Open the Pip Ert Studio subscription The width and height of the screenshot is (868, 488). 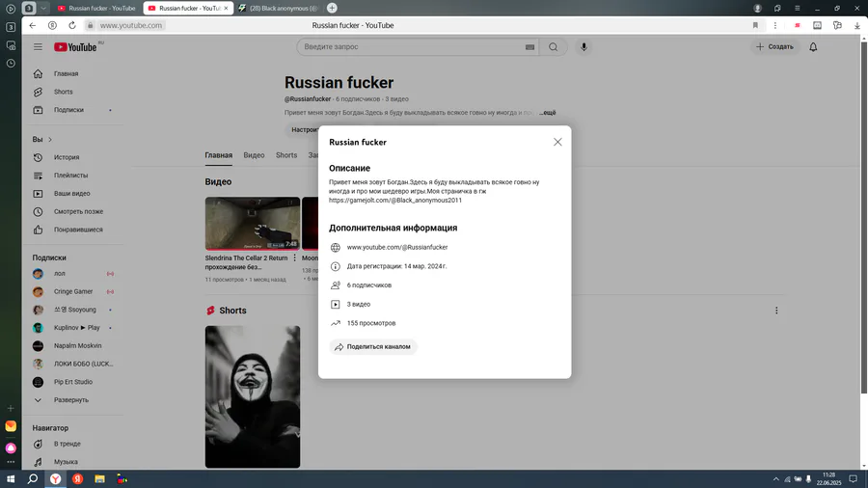[x=72, y=382]
